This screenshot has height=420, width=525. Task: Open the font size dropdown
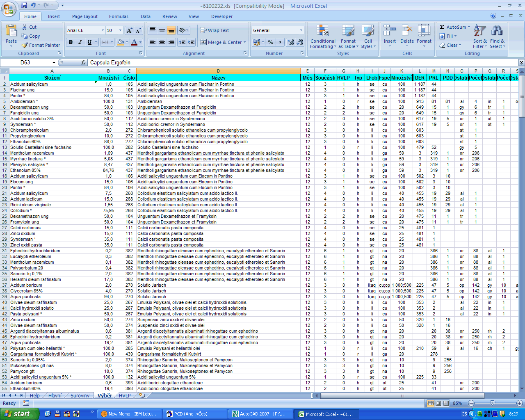120,30
